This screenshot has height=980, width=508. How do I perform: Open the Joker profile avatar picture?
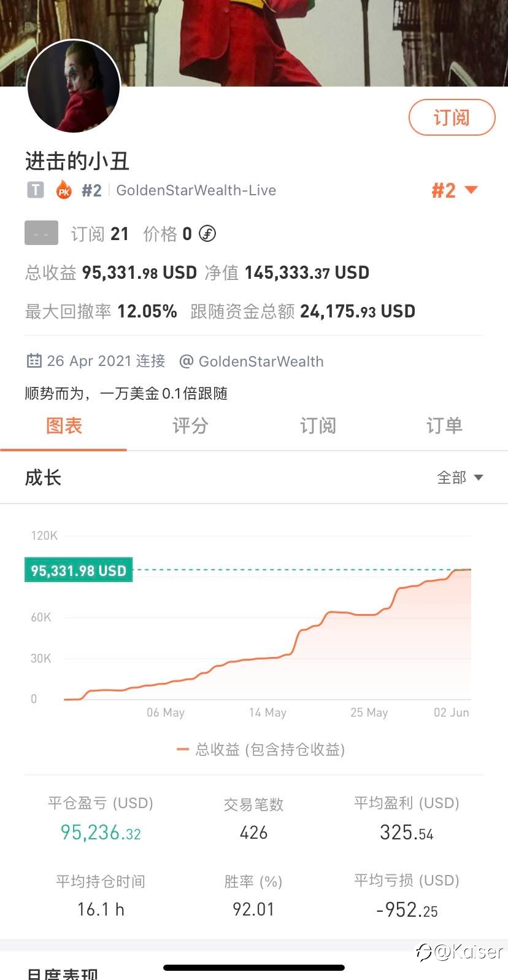[x=74, y=87]
